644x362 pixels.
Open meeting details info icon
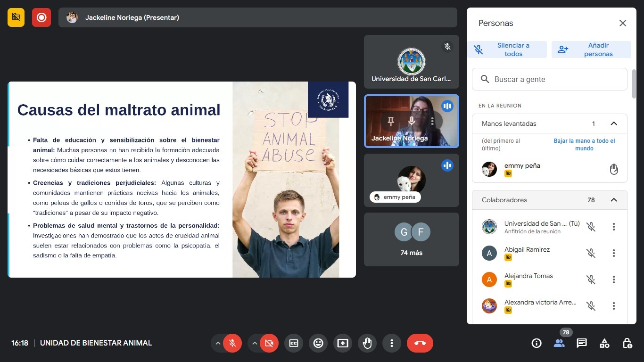(x=537, y=343)
